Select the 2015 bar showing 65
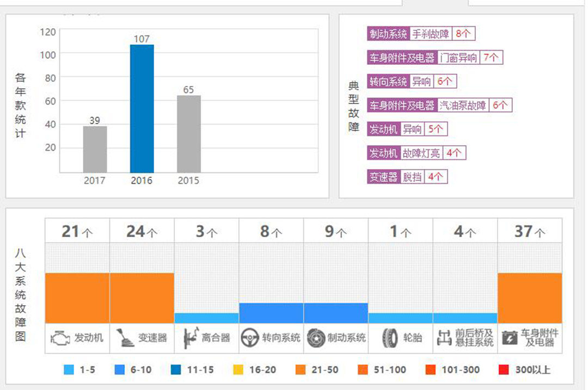 click(188, 134)
